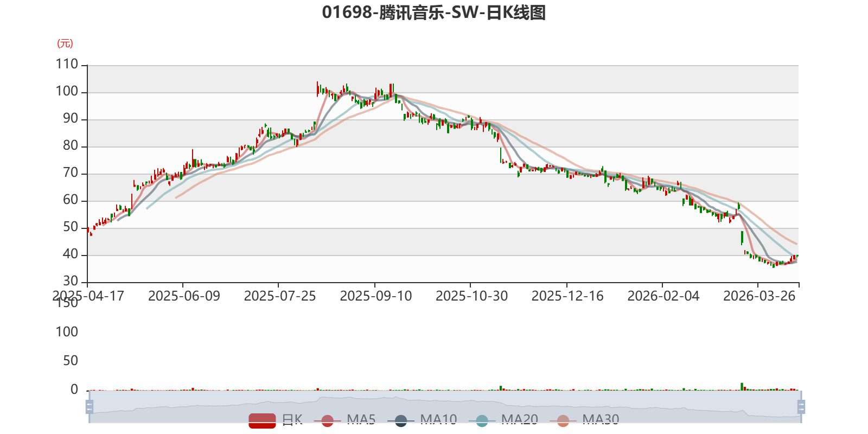Click the 2025-09-10 date label

[x=376, y=296]
